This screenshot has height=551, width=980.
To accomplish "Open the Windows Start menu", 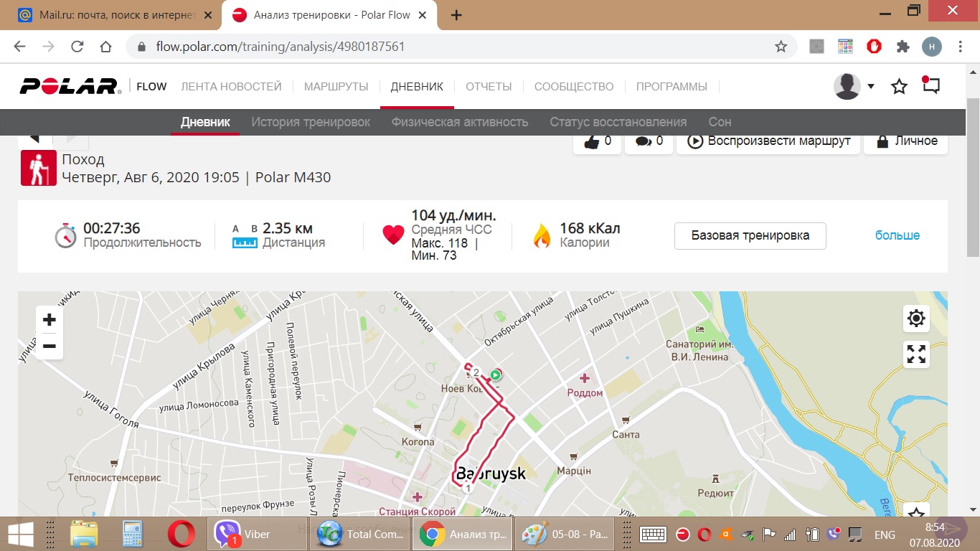I will coord(20,534).
